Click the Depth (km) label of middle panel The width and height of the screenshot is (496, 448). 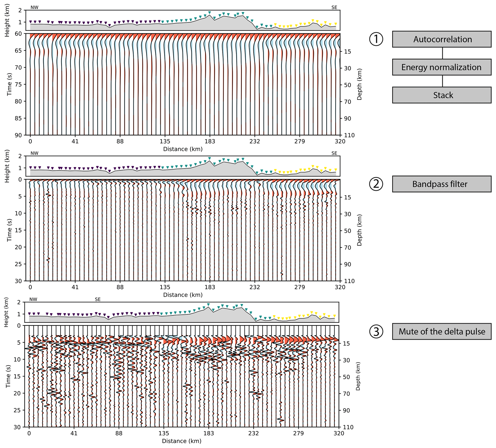pos(359,230)
